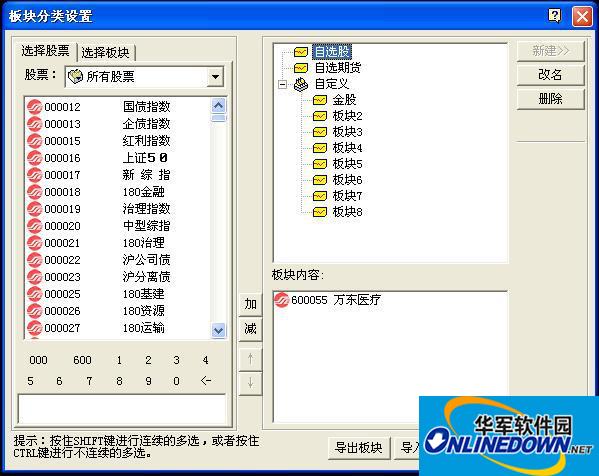Image resolution: width=599 pixels, height=476 pixels.
Task: Open the 所有股票 dropdown
Action: (215, 76)
